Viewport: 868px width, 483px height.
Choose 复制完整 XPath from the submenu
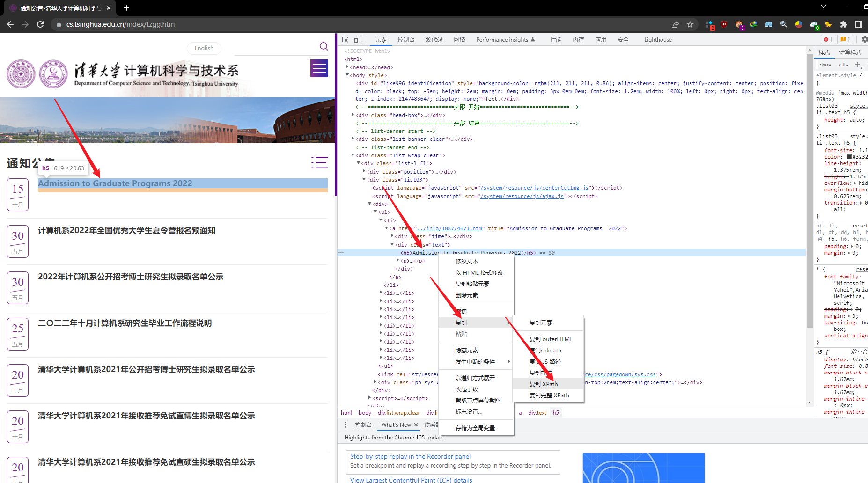548,395
